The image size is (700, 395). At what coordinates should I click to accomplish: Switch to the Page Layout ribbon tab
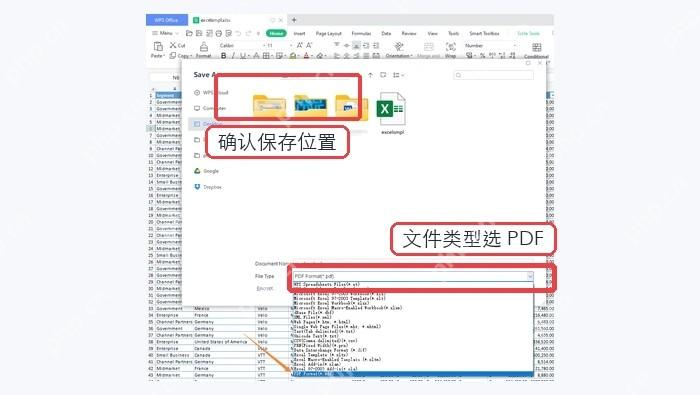click(329, 33)
